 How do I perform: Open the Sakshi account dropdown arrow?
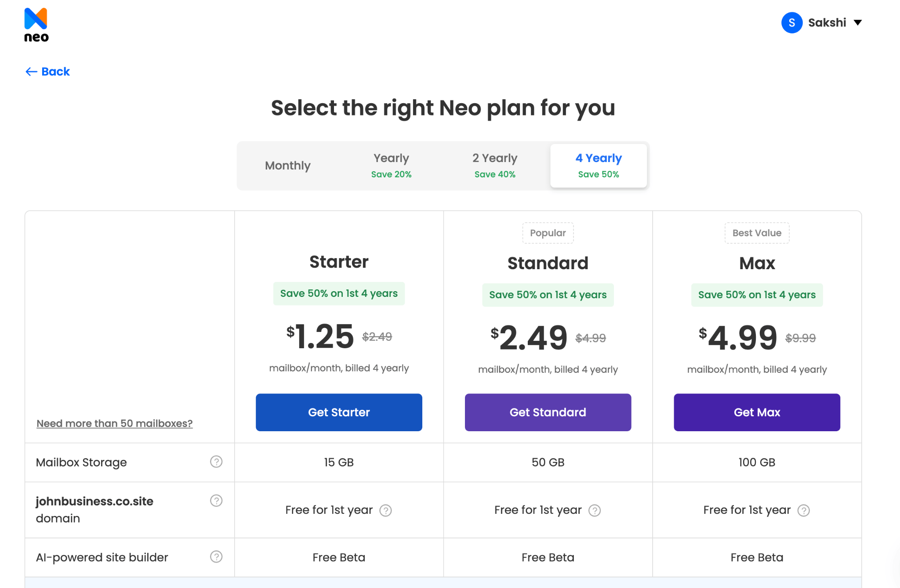point(857,23)
